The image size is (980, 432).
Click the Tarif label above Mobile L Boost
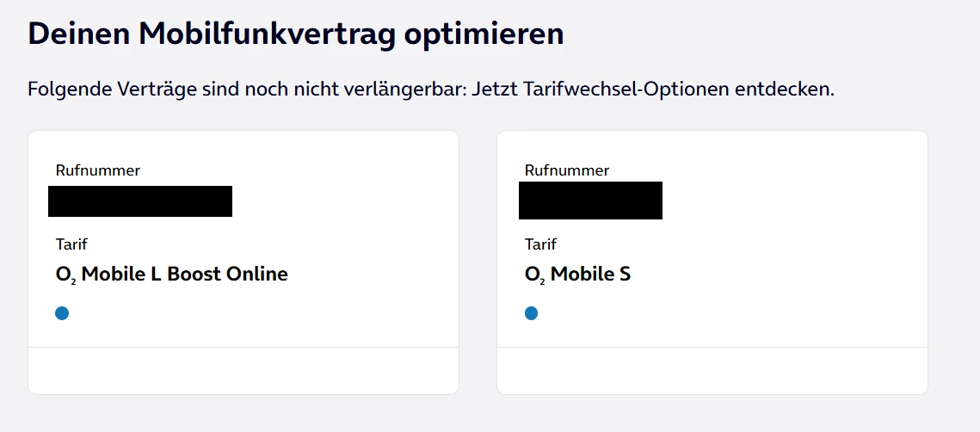point(71,244)
